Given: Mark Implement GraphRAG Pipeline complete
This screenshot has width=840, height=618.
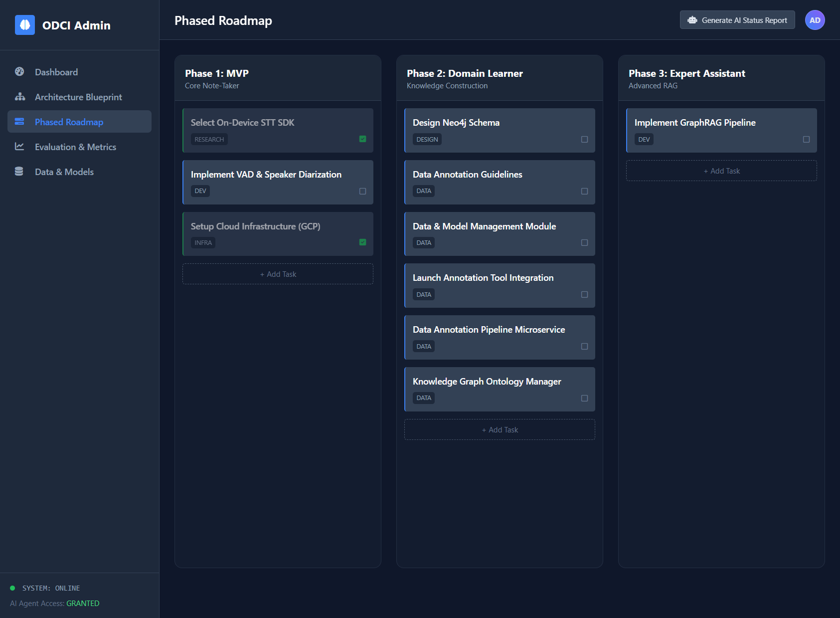Looking at the screenshot, I should pos(806,139).
